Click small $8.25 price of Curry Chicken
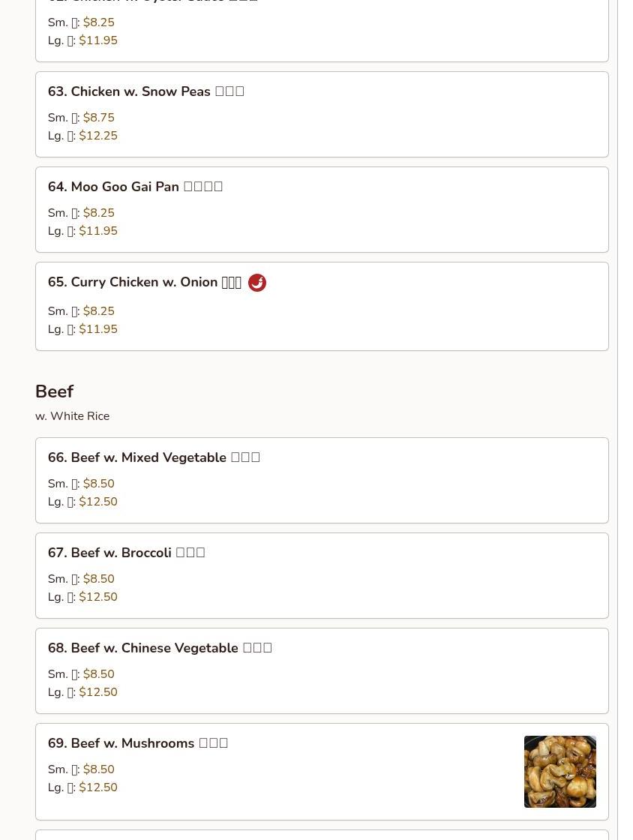The height and width of the screenshot is (840, 633). point(98,311)
